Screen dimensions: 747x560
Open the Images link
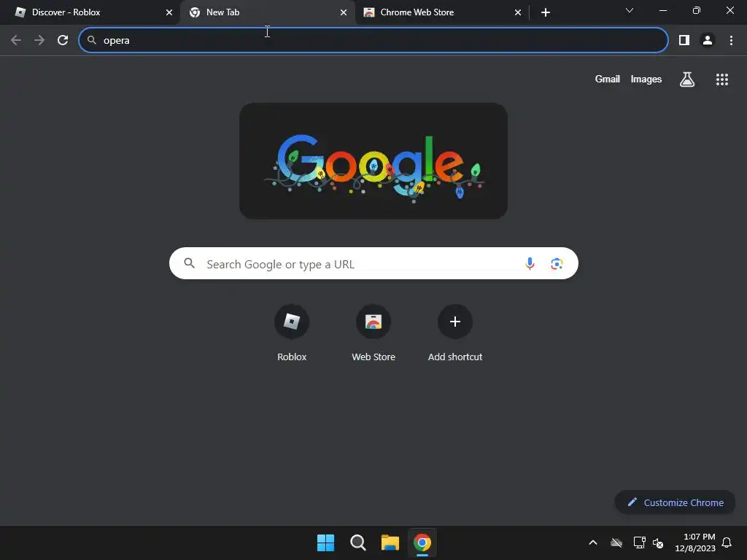point(646,79)
